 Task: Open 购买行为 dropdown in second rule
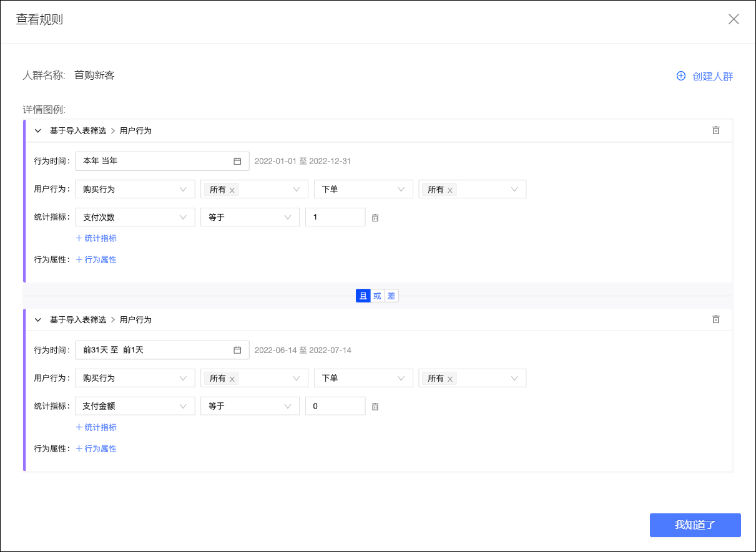[135, 378]
